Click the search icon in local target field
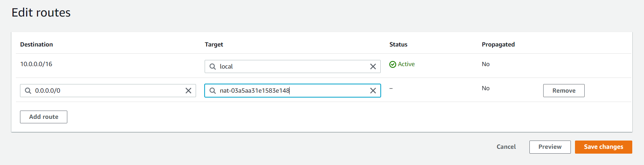The height and width of the screenshot is (165, 644). point(213,66)
